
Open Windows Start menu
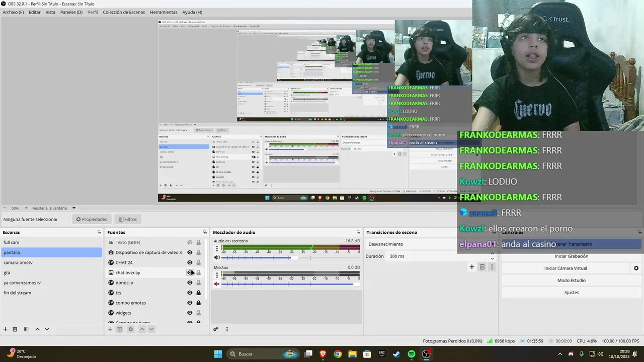[218, 354]
